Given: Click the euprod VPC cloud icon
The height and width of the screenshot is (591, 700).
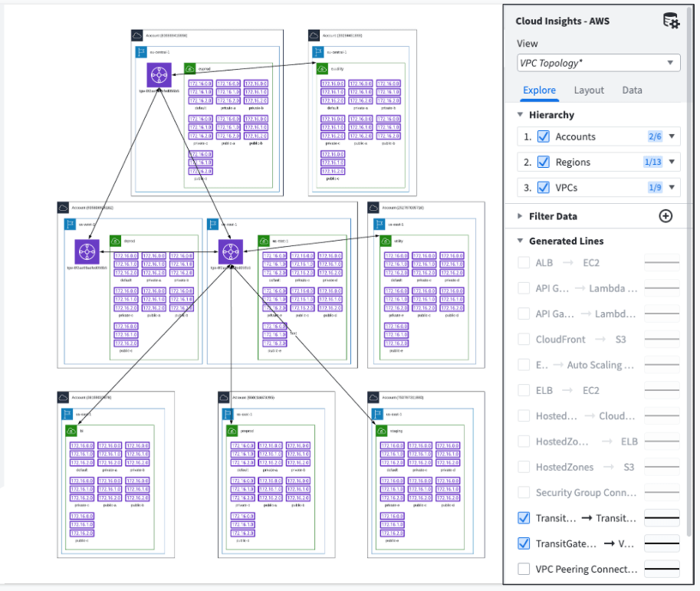Looking at the screenshot, I should tap(190, 69).
